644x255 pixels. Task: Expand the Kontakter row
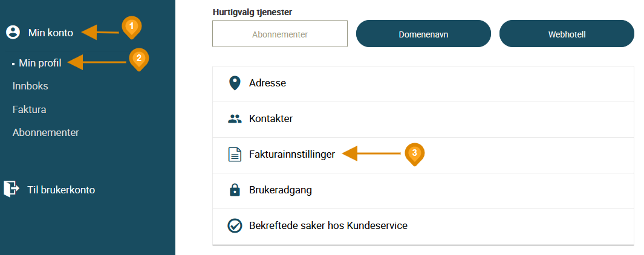pyautogui.click(x=423, y=120)
